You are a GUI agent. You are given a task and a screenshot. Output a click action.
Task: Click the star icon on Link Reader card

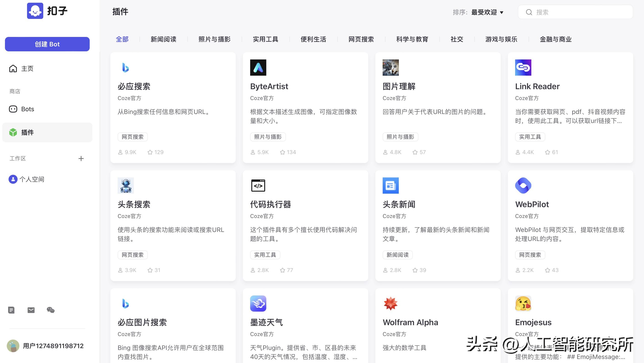click(x=548, y=152)
